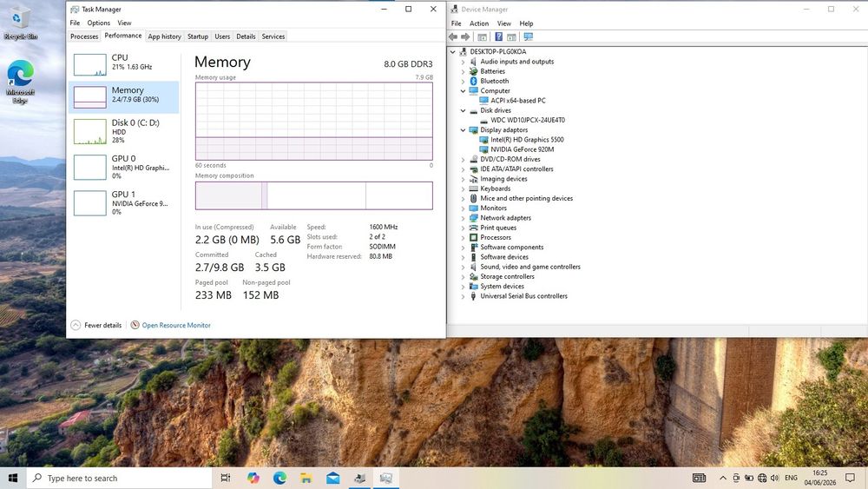Open the File menu in Task Manager

coord(75,23)
